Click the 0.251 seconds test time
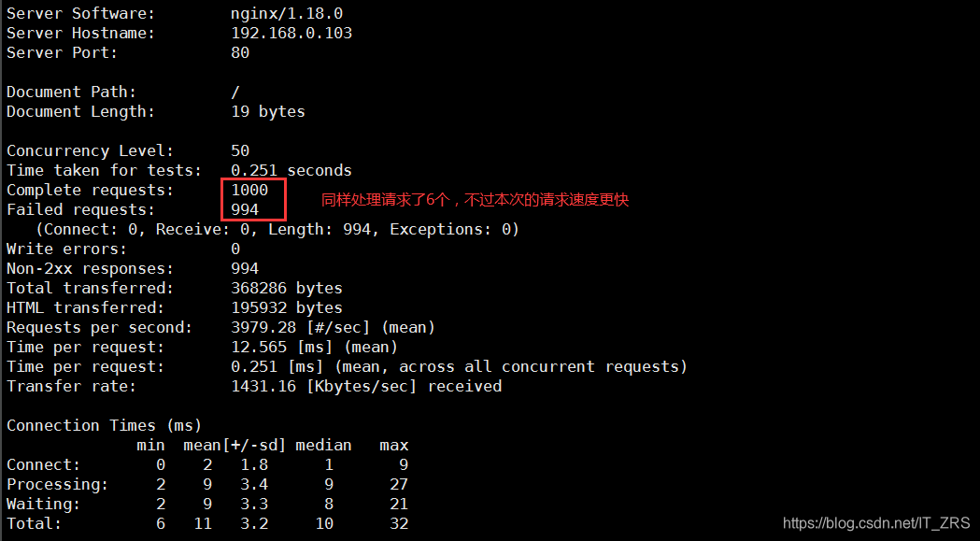 pos(291,170)
